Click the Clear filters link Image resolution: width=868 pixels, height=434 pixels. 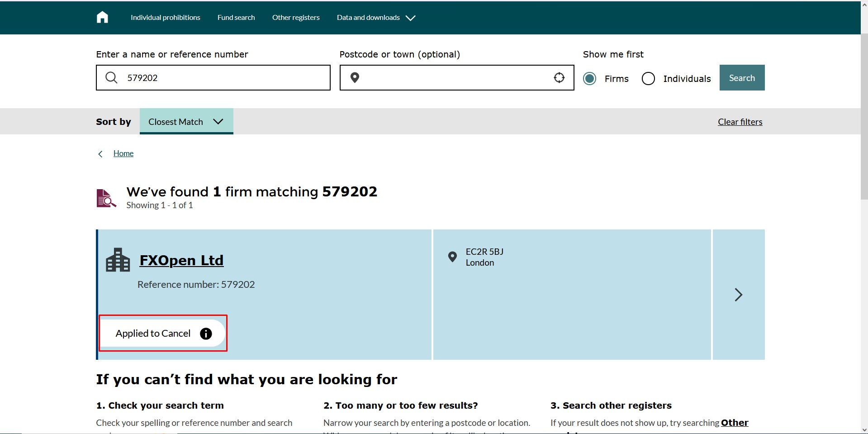pos(740,122)
